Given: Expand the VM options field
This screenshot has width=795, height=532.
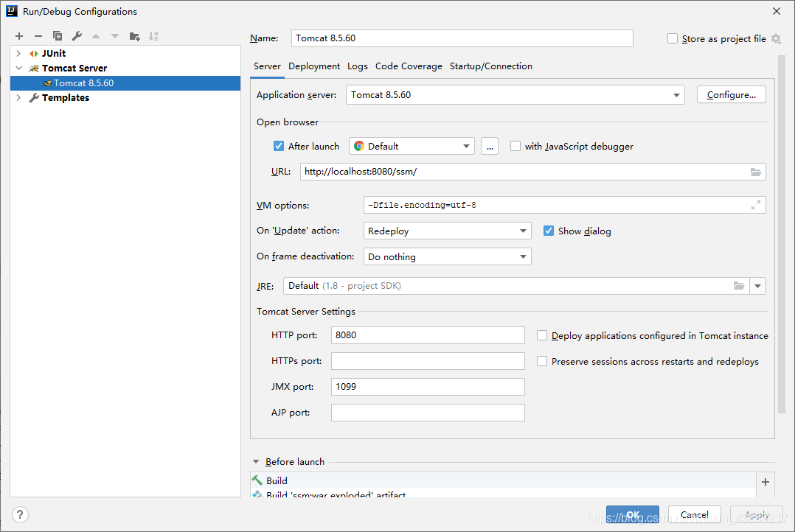Looking at the screenshot, I should [755, 205].
